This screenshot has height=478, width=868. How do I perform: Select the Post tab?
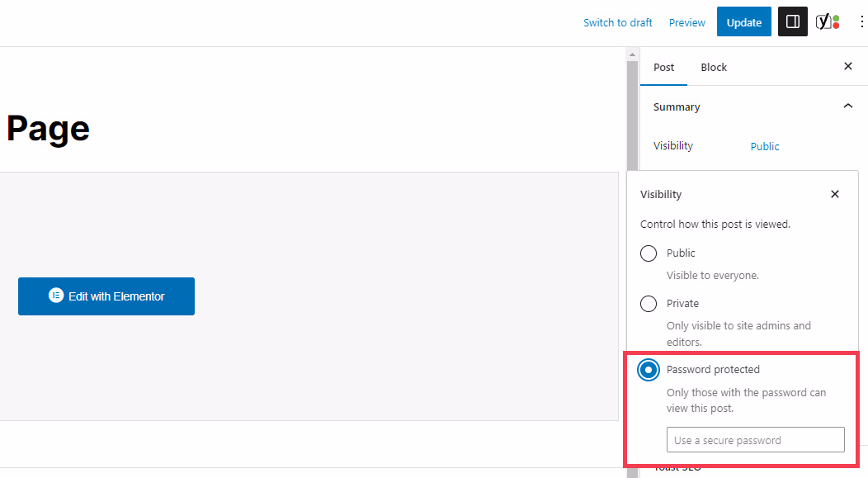click(663, 67)
